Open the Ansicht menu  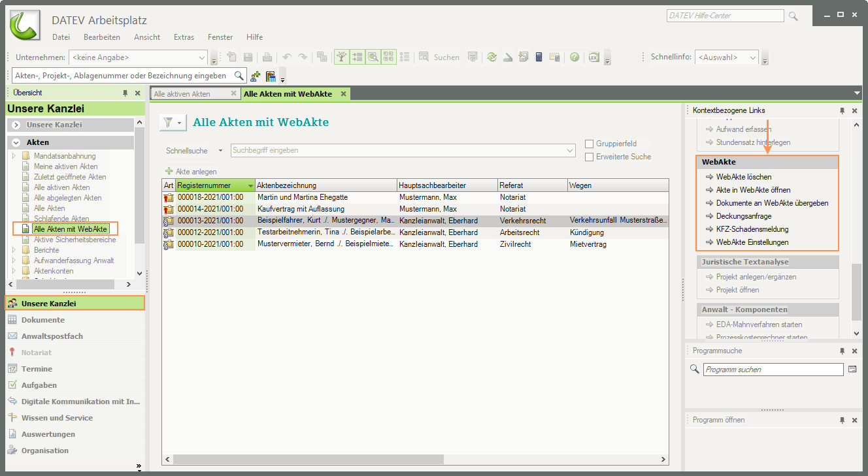click(147, 37)
